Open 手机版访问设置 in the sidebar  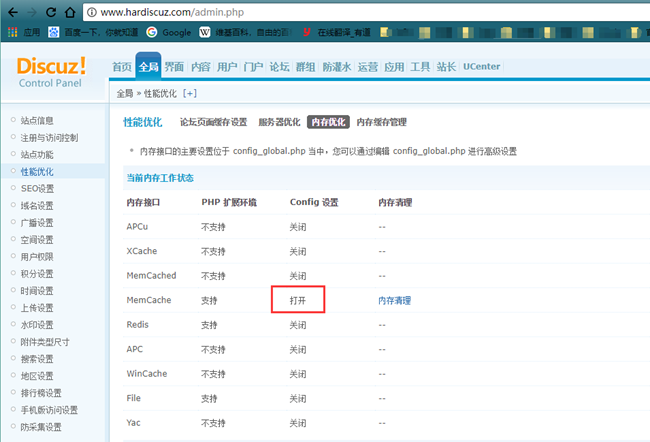[49, 410]
